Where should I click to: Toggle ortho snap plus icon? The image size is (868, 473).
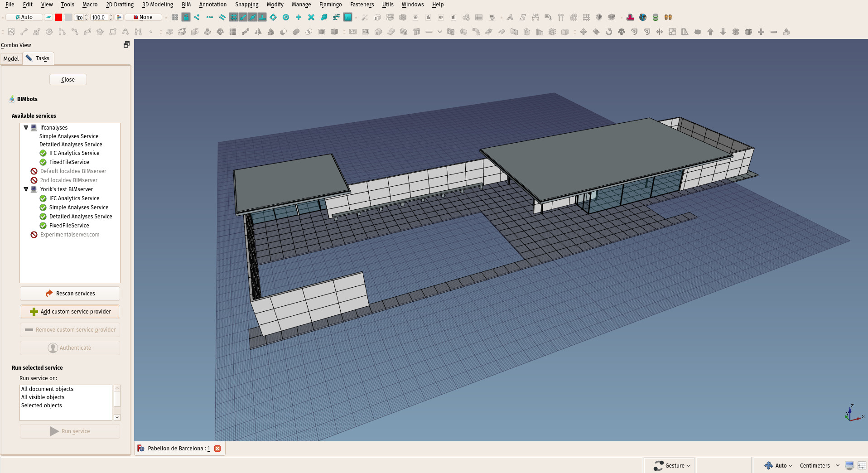pos(299,17)
